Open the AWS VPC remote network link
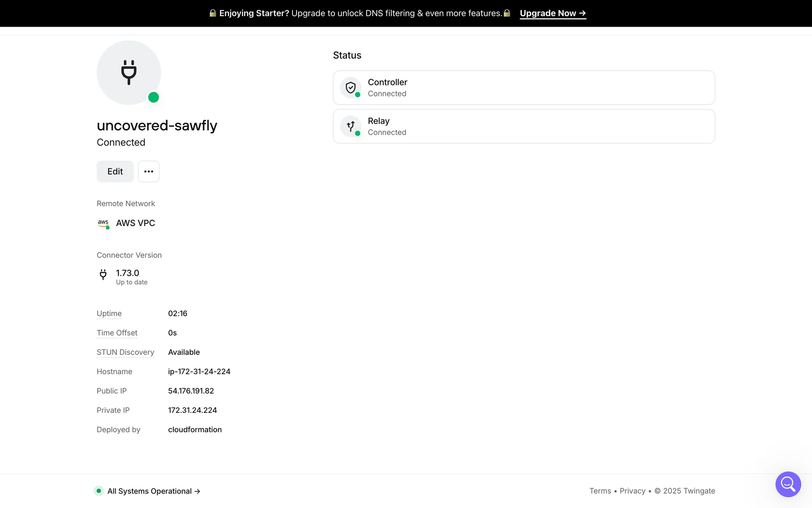Image resolution: width=812 pixels, height=508 pixels. [x=135, y=223]
